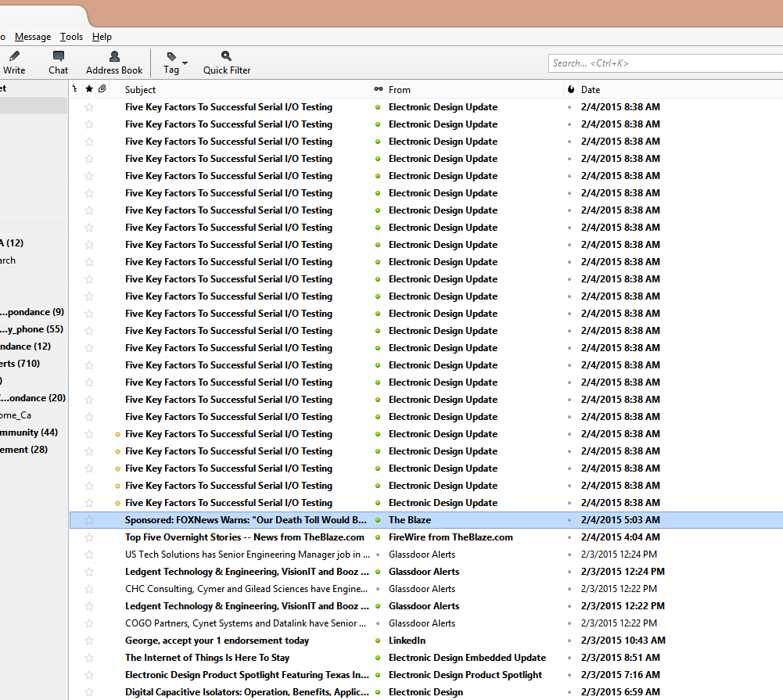Expand the Tag dropdown arrow
Viewport: 783px width, 700px height.
click(x=185, y=63)
